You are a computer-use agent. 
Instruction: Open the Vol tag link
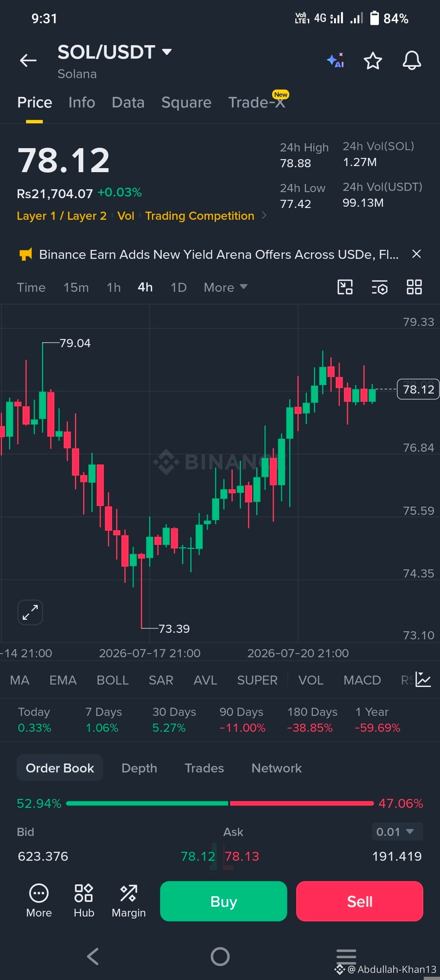click(125, 216)
